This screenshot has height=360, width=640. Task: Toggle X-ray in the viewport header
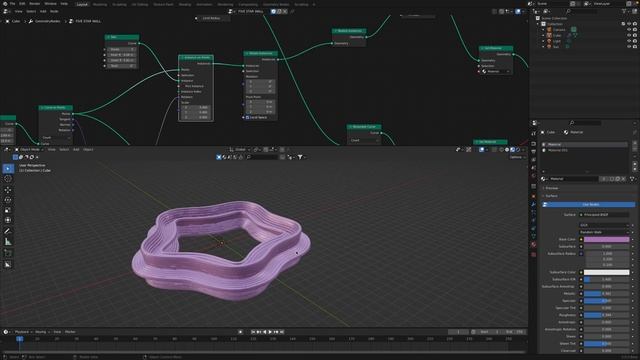tap(494, 150)
